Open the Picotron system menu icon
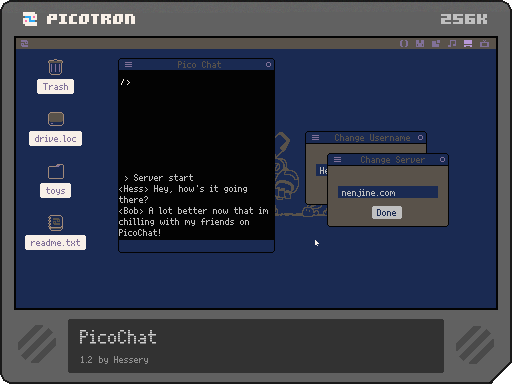 coord(25,44)
